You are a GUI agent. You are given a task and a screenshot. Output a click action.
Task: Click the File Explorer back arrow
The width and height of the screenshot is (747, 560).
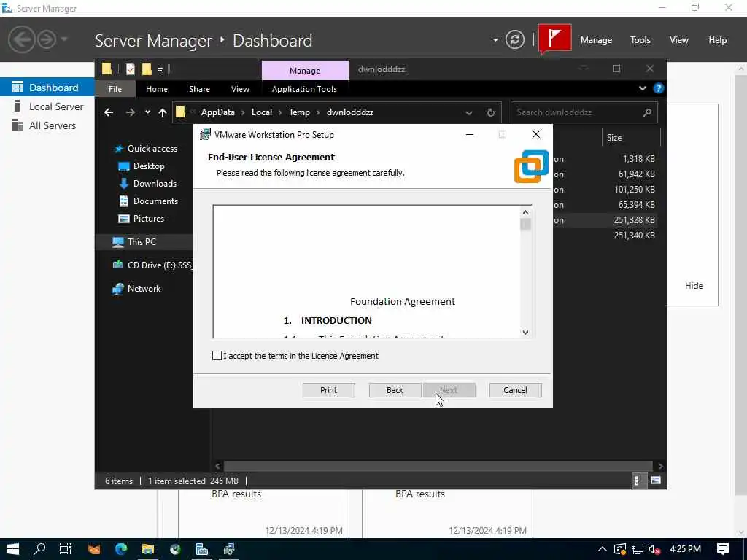[109, 112]
